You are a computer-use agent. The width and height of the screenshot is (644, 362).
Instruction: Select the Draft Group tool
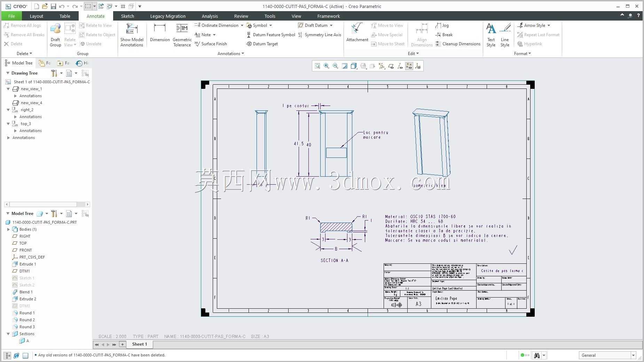coord(55,35)
